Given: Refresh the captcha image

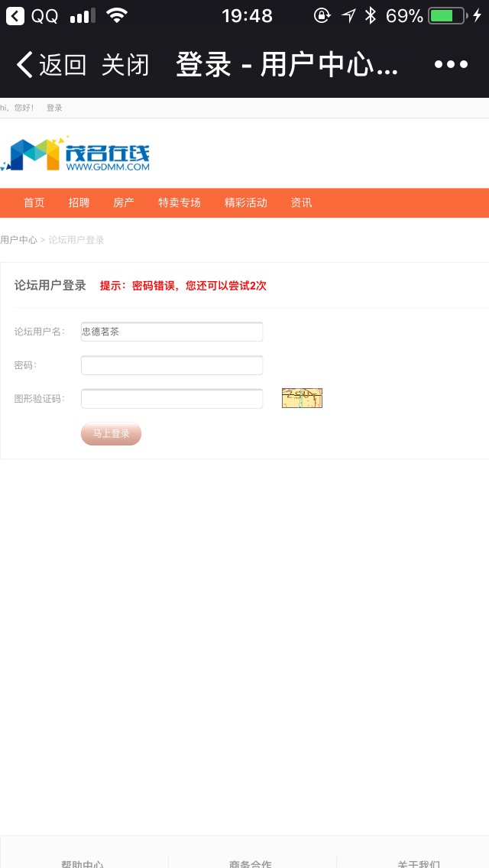Looking at the screenshot, I should 302,398.
